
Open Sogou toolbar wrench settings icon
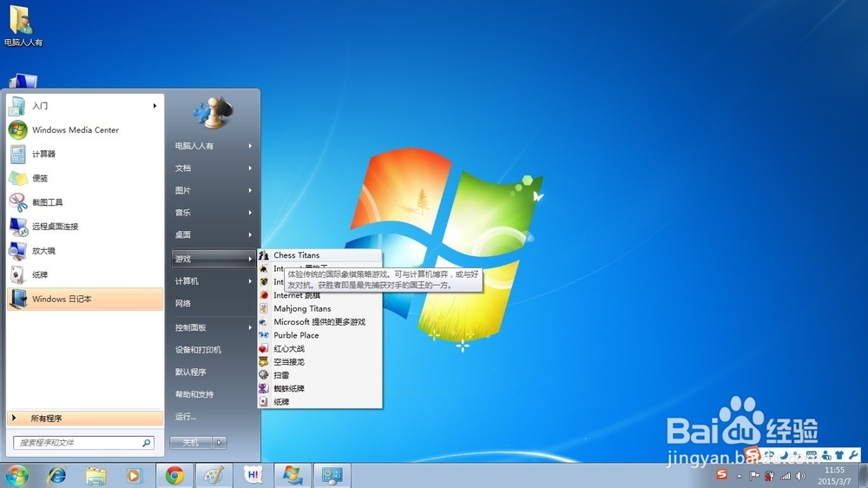[x=853, y=455]
